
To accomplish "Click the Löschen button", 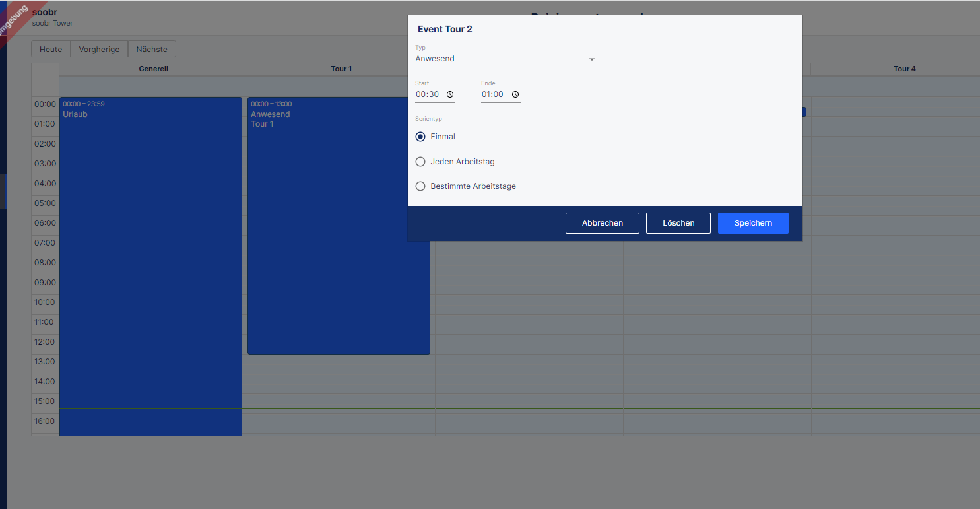I will (x=678, y=223).
